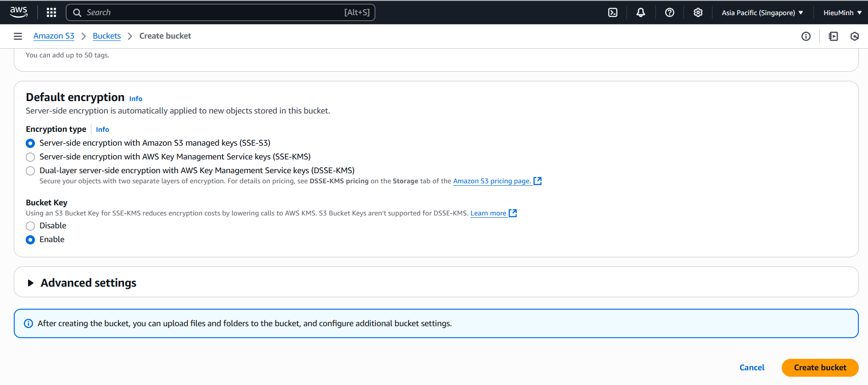Open the Asia Pacific (Singapore) region dropdown
This screenshot has width=868, height=385.
[x=762, y=13]
